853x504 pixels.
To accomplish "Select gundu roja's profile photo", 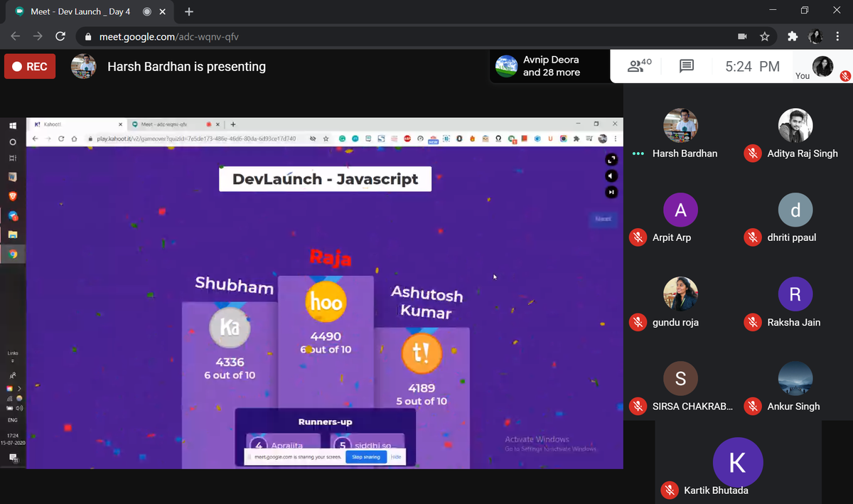I will [681, 294].
